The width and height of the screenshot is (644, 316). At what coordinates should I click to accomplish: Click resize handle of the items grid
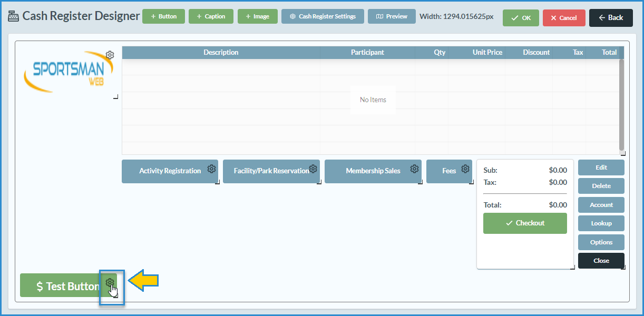coord(623,154)
